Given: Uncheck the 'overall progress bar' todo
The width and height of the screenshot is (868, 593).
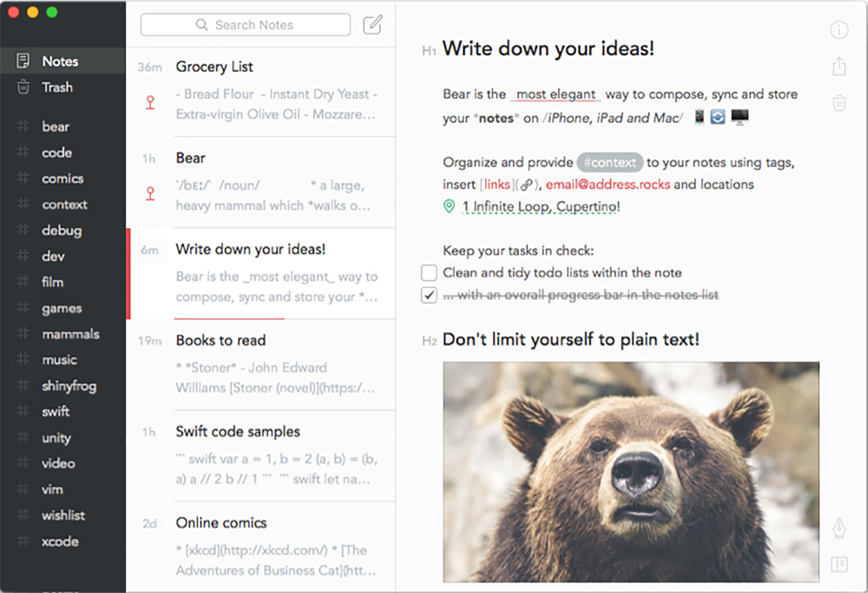Looking at the screenshot, I should point(429,295).
